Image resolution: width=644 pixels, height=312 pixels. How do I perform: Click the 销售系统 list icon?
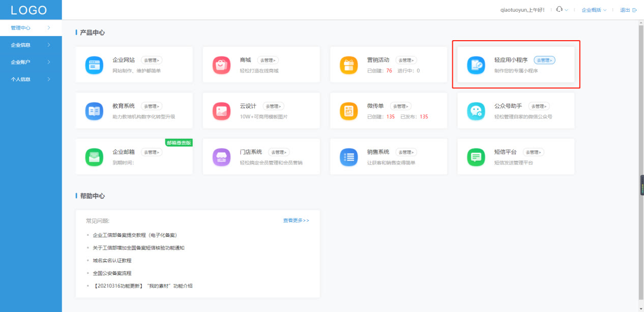pos(349,157)
